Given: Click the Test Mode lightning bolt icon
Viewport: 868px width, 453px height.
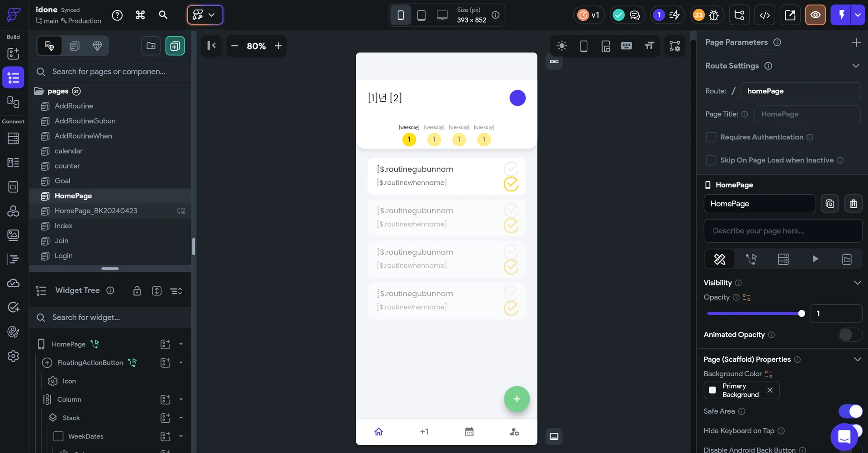Looking at the screenshot, I should (x=841, y=15).
